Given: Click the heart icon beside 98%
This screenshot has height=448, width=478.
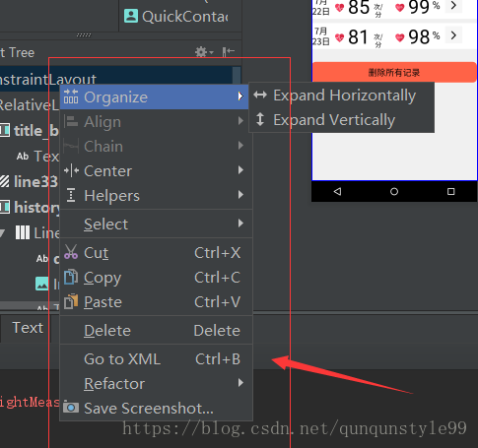Looking at the screenshot, I should click(399, 37).
